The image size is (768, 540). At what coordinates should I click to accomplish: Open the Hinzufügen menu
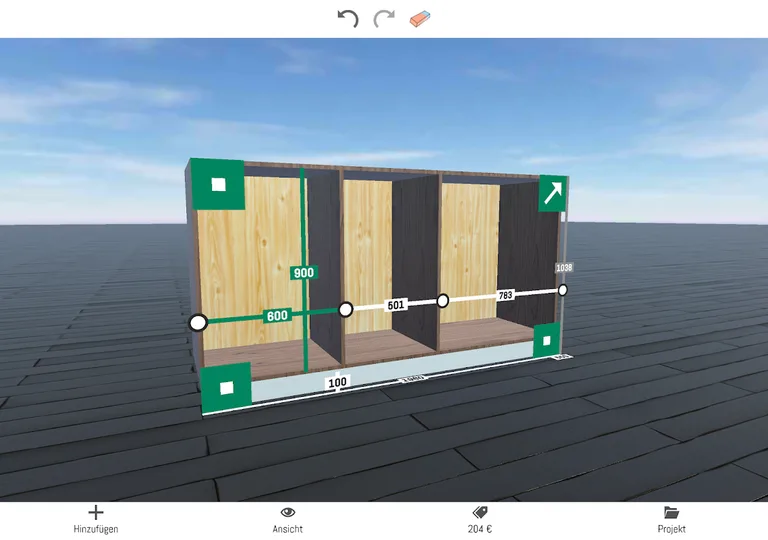pos(96,520)
